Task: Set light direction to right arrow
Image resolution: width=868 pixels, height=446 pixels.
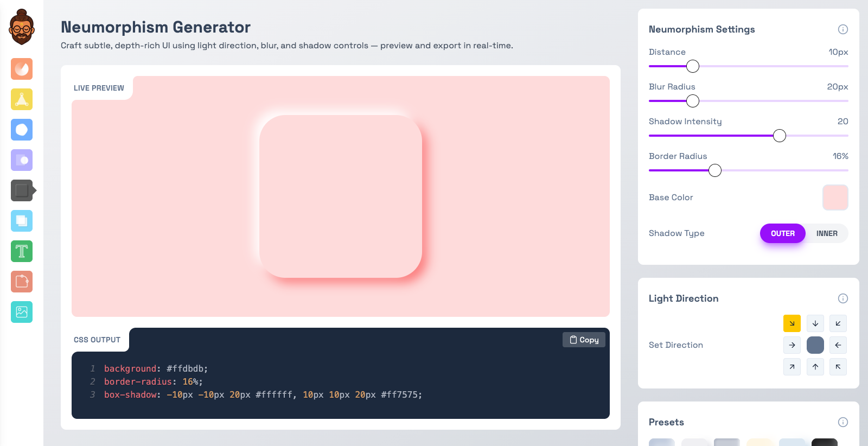Action: (x=792, y=345)
